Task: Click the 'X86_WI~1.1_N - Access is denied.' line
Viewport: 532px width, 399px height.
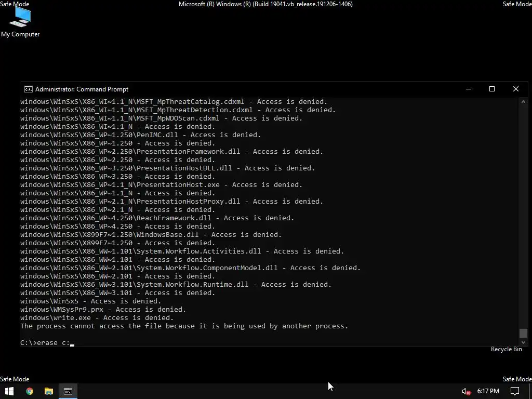Action: pyautogui.click(x=118, y=127)
